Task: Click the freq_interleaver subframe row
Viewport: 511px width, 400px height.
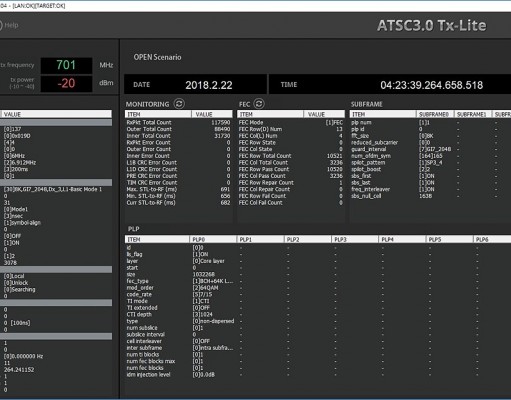Action: pyautogui.click(x=430, y=189)
